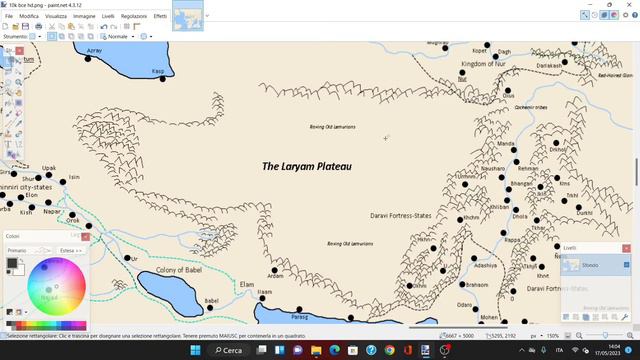Open paint.net settings gear icon
The image size is (640, 360).
coord(625,15)
